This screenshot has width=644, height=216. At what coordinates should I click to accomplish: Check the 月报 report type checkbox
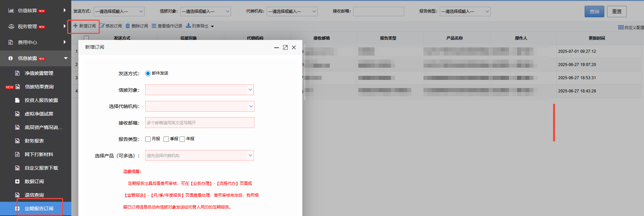point(148,139)
